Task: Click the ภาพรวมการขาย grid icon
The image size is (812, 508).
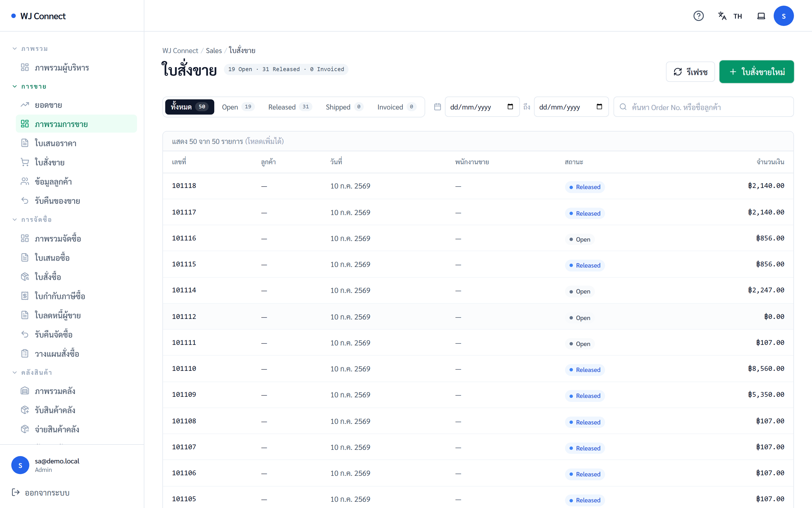Action: (x=25, y=124)
